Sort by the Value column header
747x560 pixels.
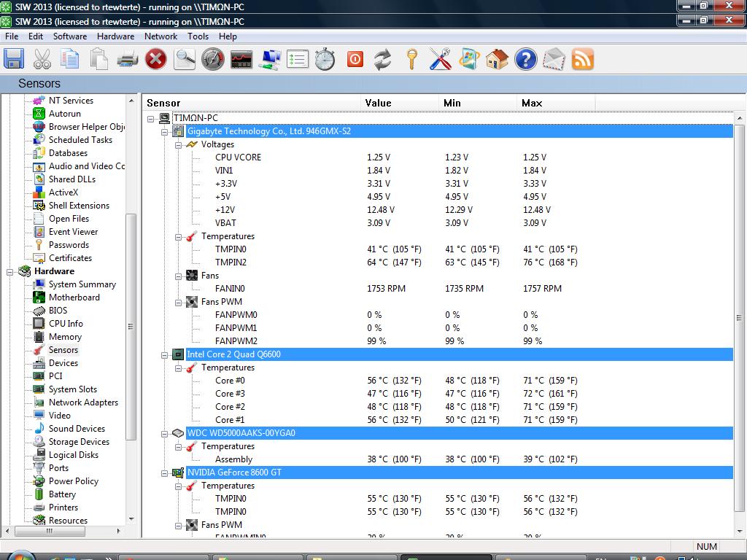(x=400, y=103)
